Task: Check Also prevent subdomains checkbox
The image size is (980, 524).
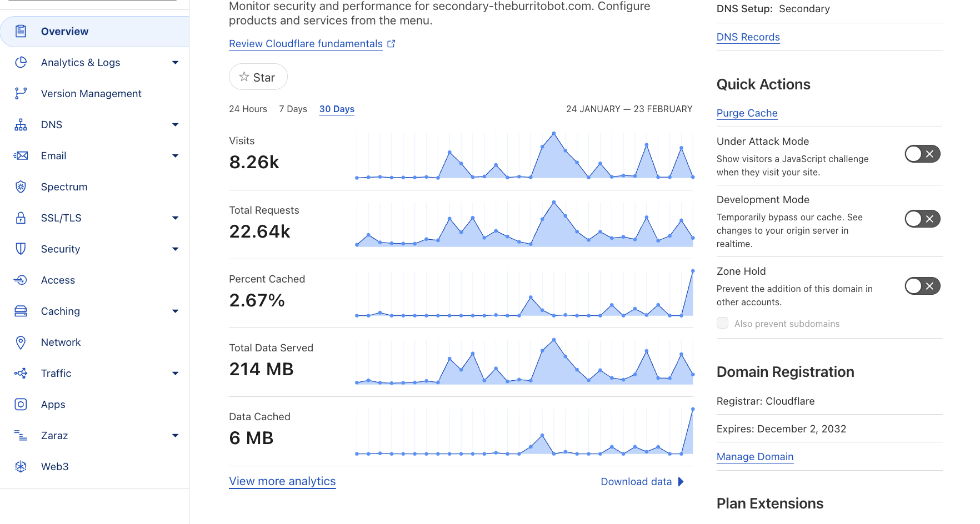Action: pyautogui.click(x=722, y=323)
